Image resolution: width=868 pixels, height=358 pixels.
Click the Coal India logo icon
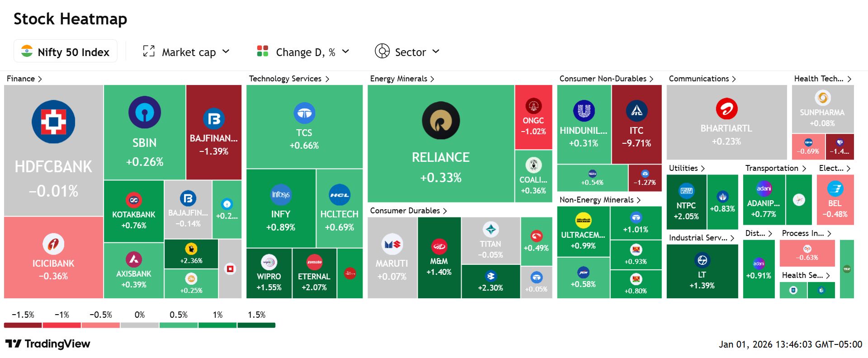pyautogui.click(x=533, y=165)
